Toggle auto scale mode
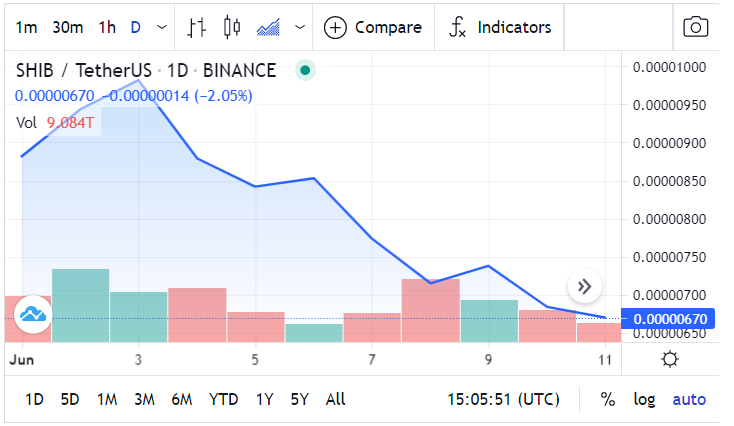This screenshot has width=734, height=426. [x=689, y=399]
